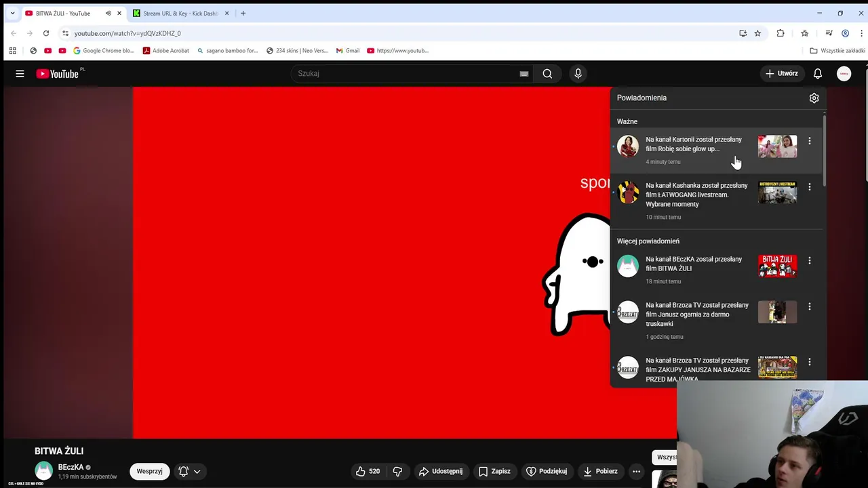Viewport: 868px width, 488px height.
Task: Open the Adobe Acrobat bookmark
Action: [165, 50]
